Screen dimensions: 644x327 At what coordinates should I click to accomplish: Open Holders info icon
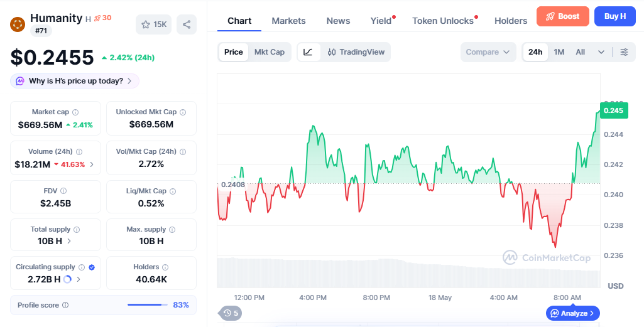click(x=165, y=267)
